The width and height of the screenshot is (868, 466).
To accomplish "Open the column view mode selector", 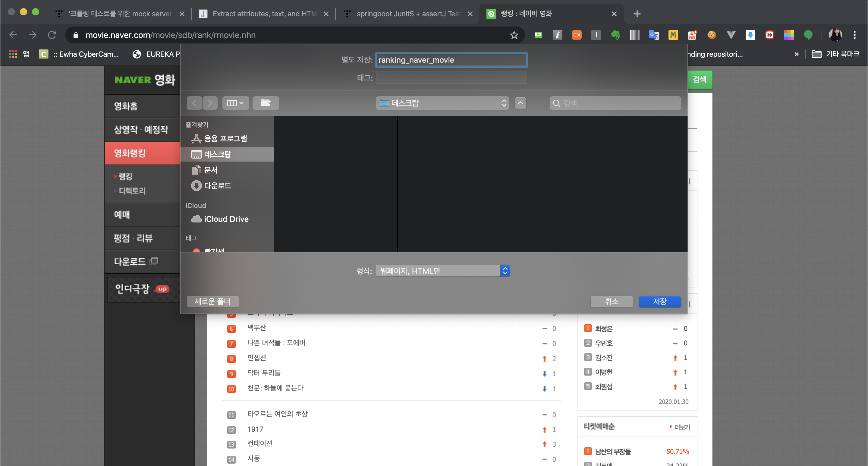I will (235, 103).
